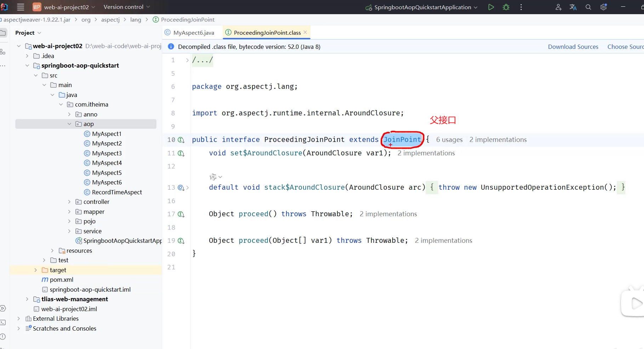Image resolution: width=644 pixels, height=349 pixels.
Task: Expand the folded comment on line 1
Action: point(187,60)
